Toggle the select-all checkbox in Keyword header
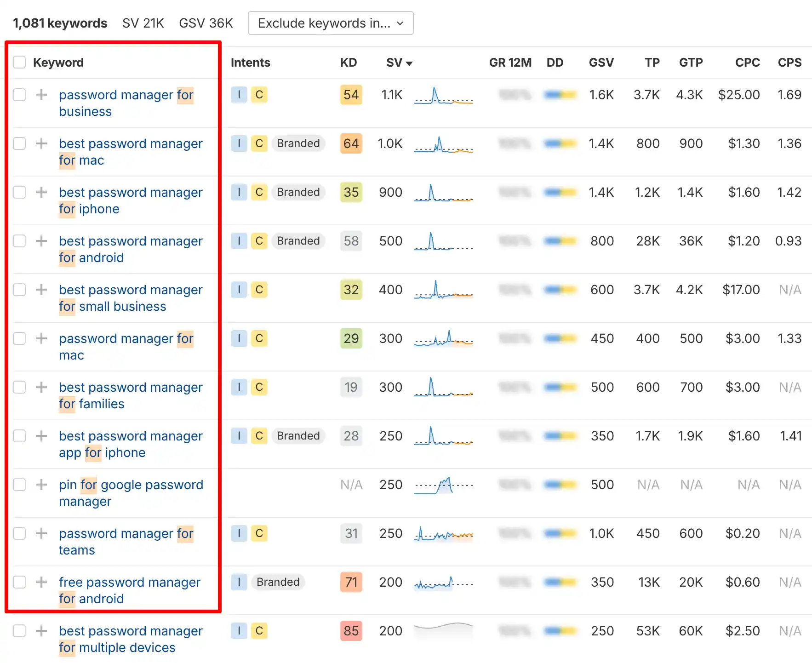The width and height of the screenshot is (812, 663). click(x=19, y=62)
